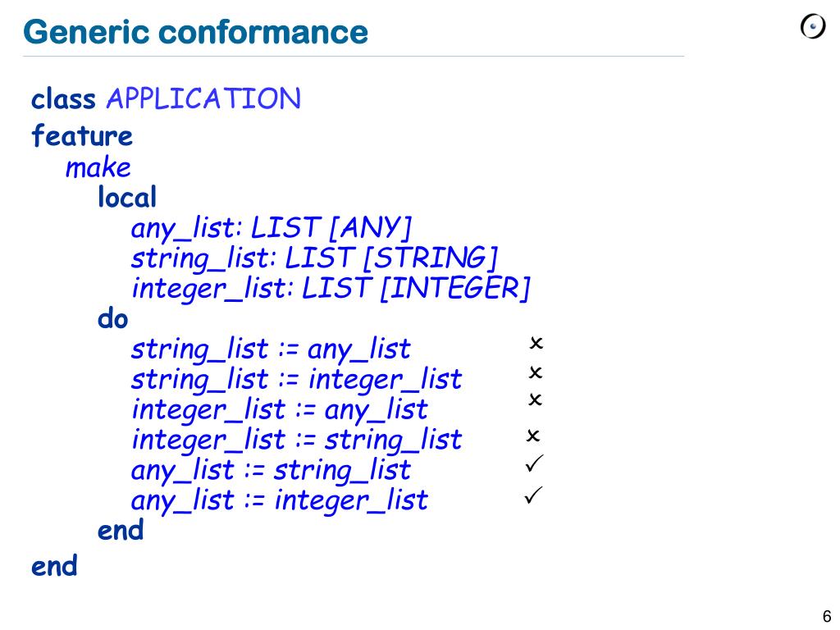Screen dimensions: 840x630
Task: Click cross mark beside string_list := integer_list
Action: (535, 372)
